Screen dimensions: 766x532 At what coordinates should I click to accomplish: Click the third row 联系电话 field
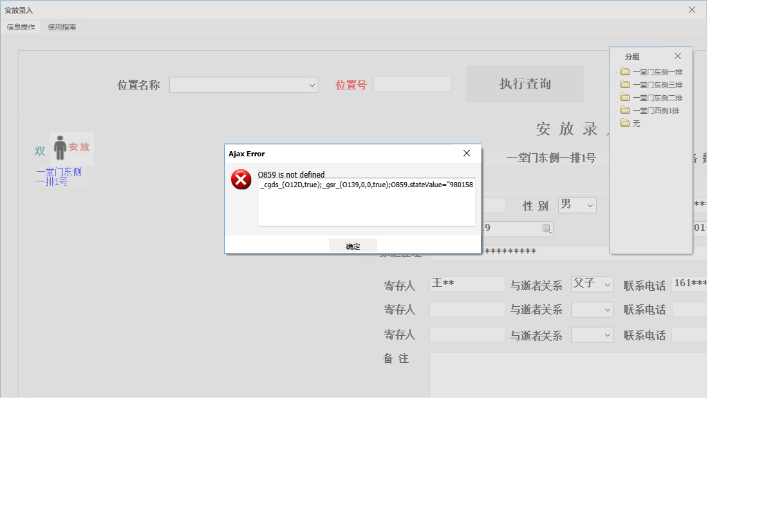click(x=689, y=335)
